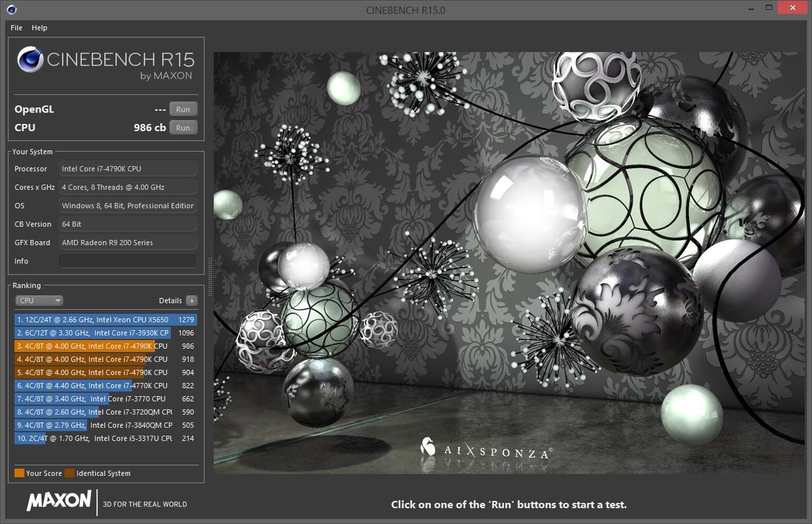812x524 pixels.
Task: Select ranking row Core i7-3720QM
Action: coord(106,412)
